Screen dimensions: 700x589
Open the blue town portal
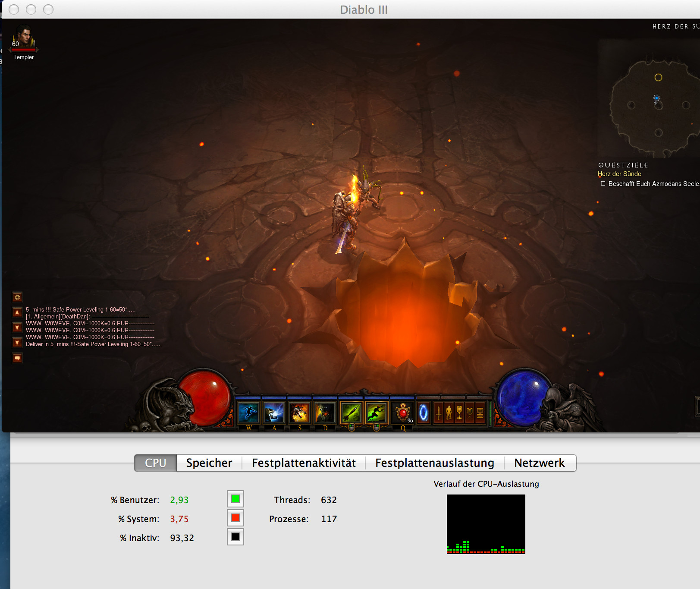424,413
